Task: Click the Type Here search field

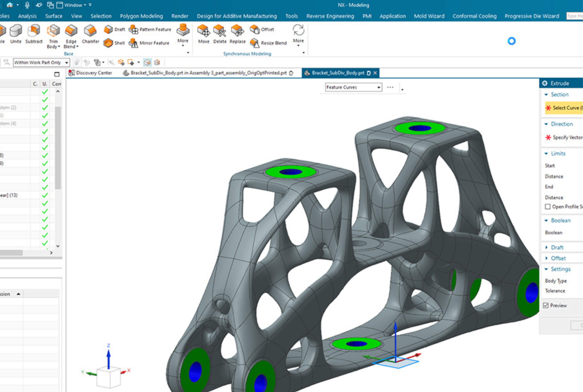Action: click(x=574, y=16)
